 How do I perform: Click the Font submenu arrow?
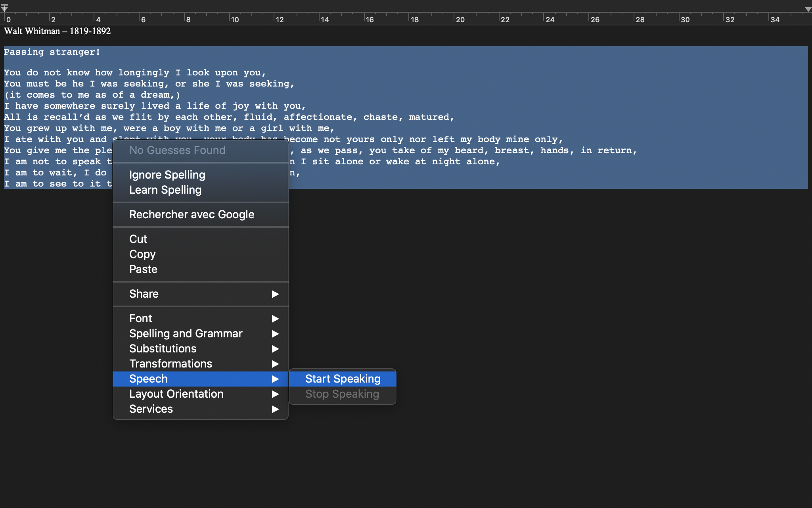(275, 319)
